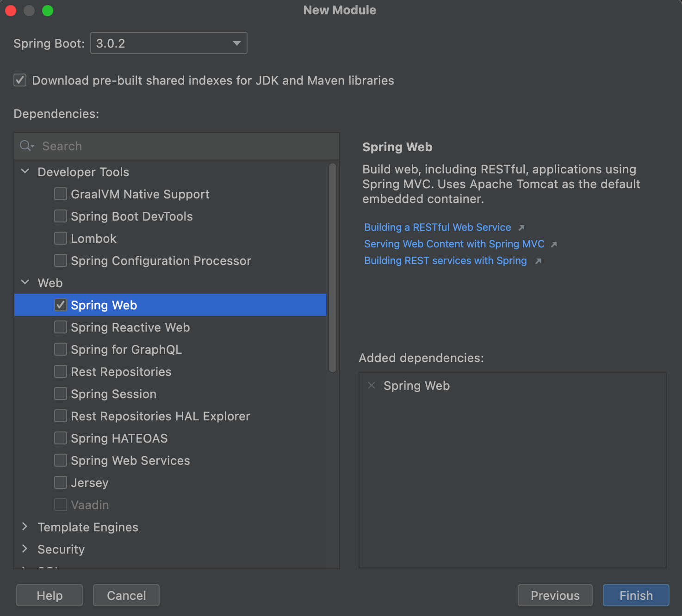The width and height of the screenshot is (682, 616).
Task: Uncheck the Spring Web checkbox
Action: tap(61, 305)
